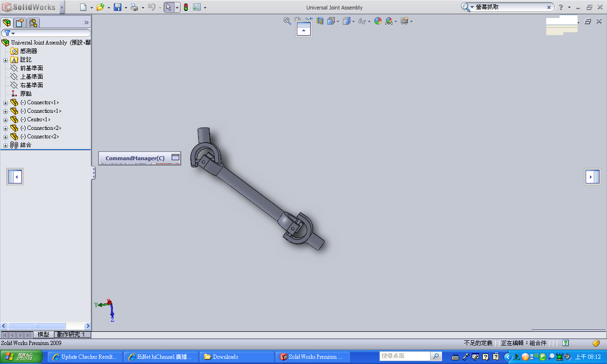Viewport: 607px width, 364px height.
Task: Click the yellow tag icon in status bar
Action: (597, 343)
